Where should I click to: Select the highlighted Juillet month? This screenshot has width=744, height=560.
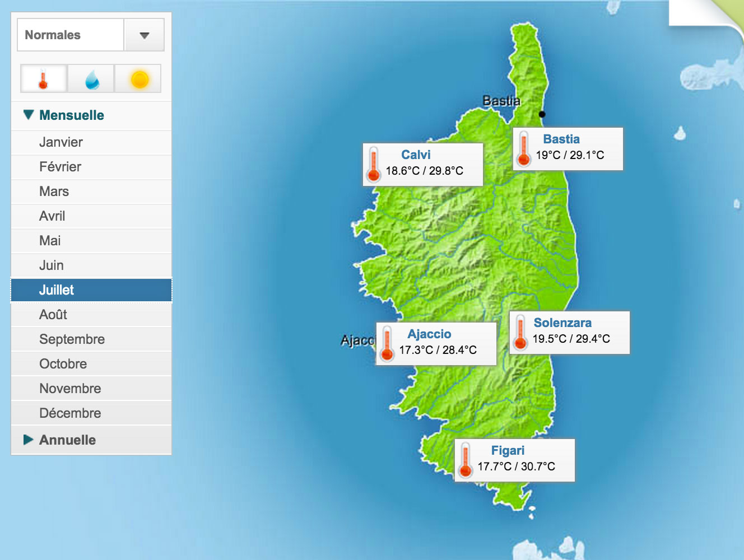(91, 290)
